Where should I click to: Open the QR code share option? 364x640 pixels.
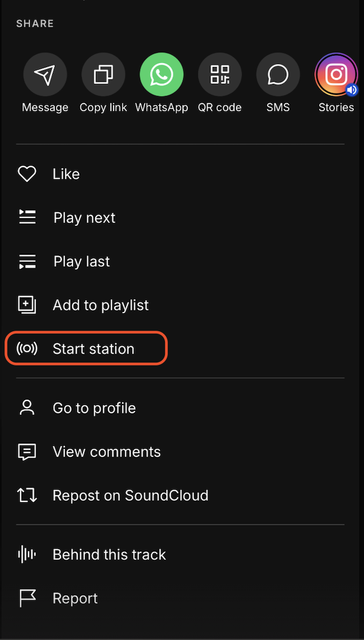click(x=220, y=75)
